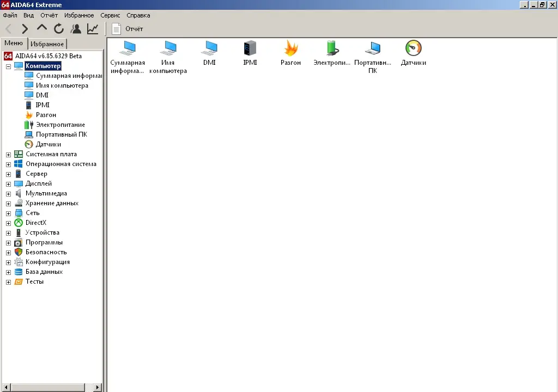
Task: Expand the Программы branch
Action: point(8,243)
